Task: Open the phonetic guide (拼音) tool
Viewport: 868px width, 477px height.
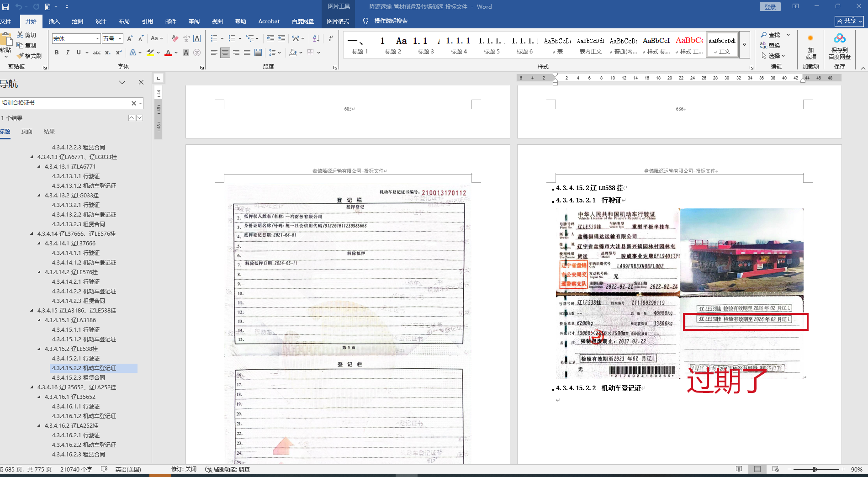Action: point(186,38)
